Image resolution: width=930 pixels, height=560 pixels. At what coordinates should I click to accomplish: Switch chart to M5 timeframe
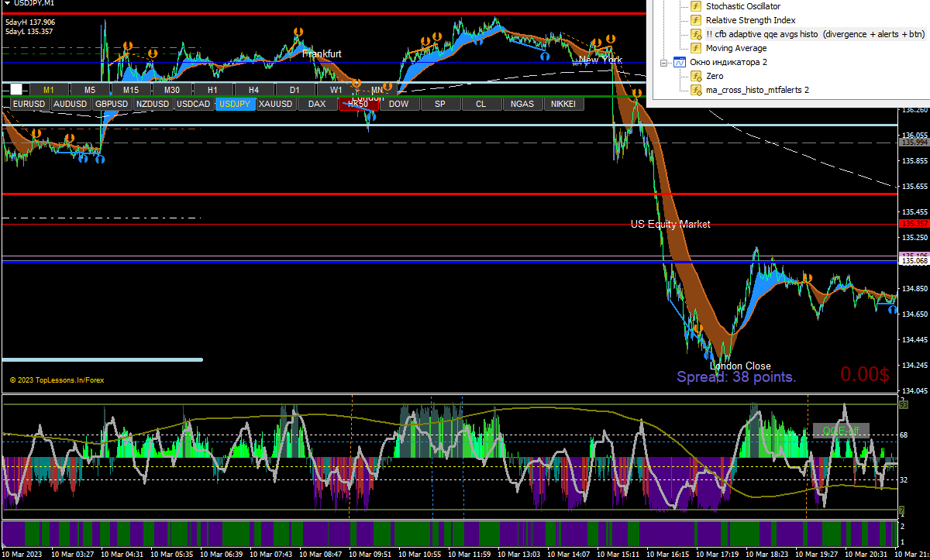pos(90,89)
